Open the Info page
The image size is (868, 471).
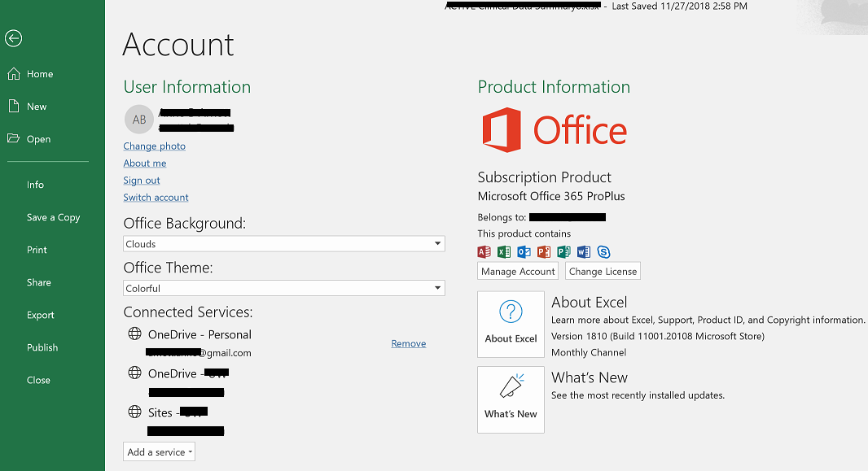[36, 185]
